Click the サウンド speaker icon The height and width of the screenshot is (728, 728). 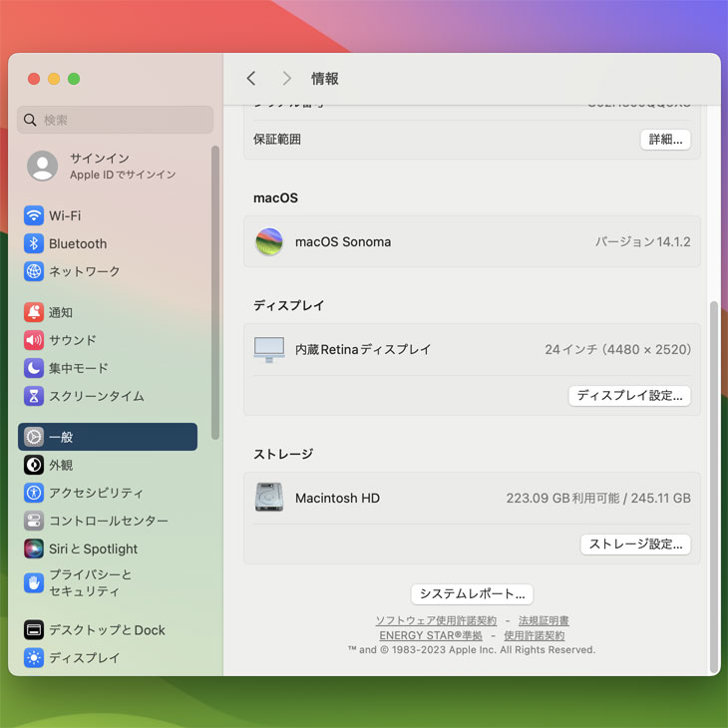[x=34, y=340]
